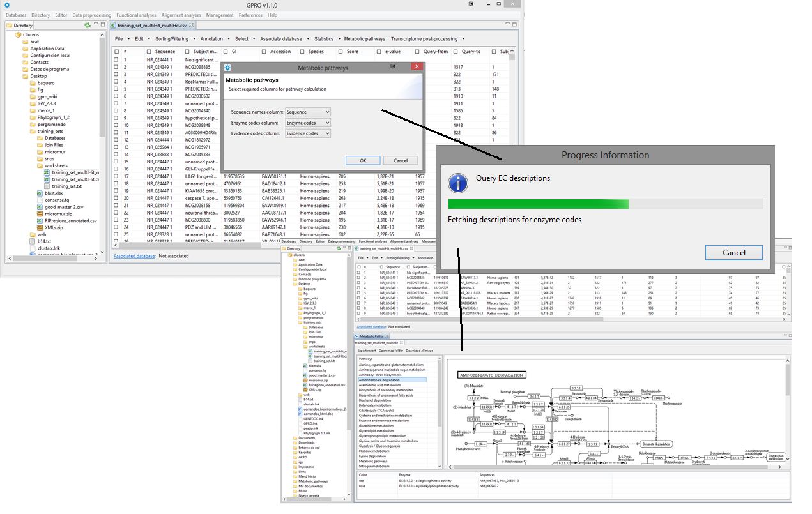Click the cllorens root user folder icon

19,34
